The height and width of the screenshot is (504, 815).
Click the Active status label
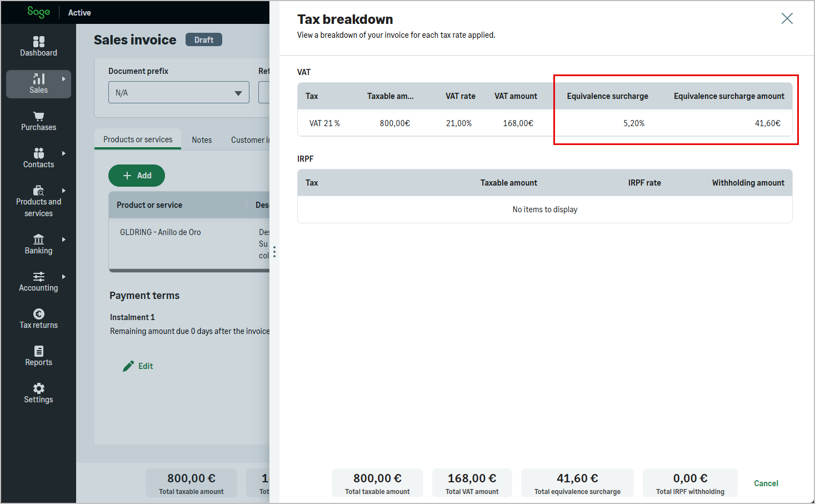pyautogui.click(x=79, y=12)
